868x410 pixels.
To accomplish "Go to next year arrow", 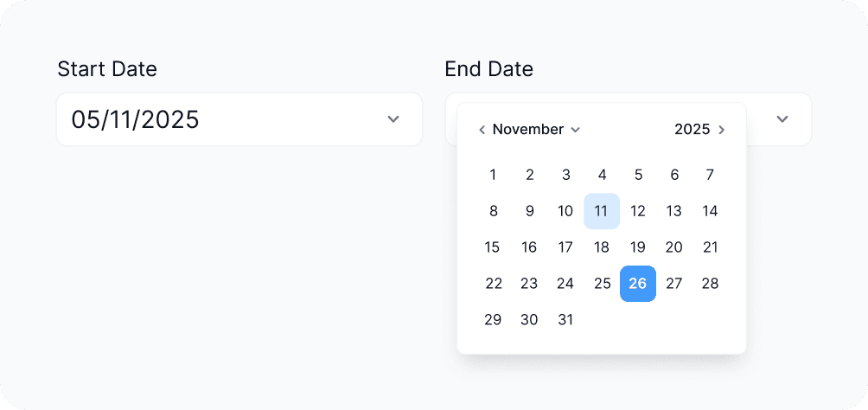I will pos(722,130).
